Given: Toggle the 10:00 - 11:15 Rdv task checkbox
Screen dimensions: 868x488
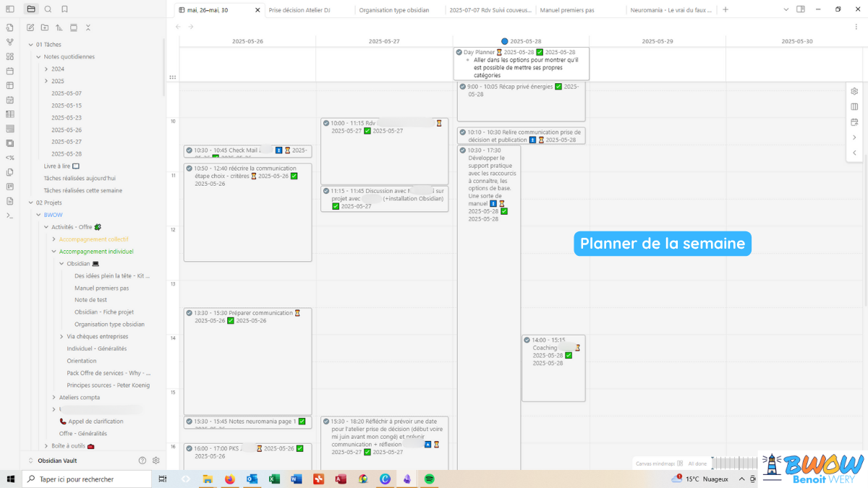Looking at the screenshot, I should tap(326, 124).
